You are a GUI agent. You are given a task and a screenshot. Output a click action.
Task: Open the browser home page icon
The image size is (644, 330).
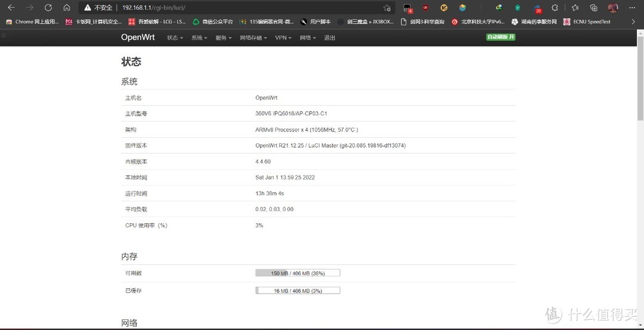[x=67, y=8]
